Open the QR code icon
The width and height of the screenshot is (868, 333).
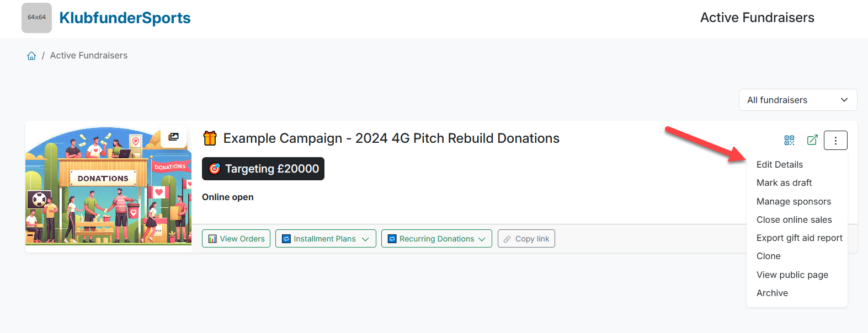789,140
